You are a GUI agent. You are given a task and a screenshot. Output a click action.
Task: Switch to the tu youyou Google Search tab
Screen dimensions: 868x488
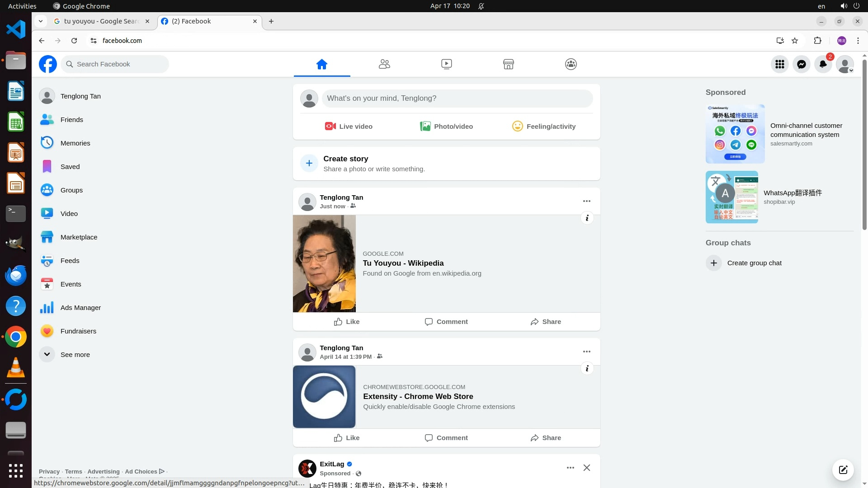point(101,21)
